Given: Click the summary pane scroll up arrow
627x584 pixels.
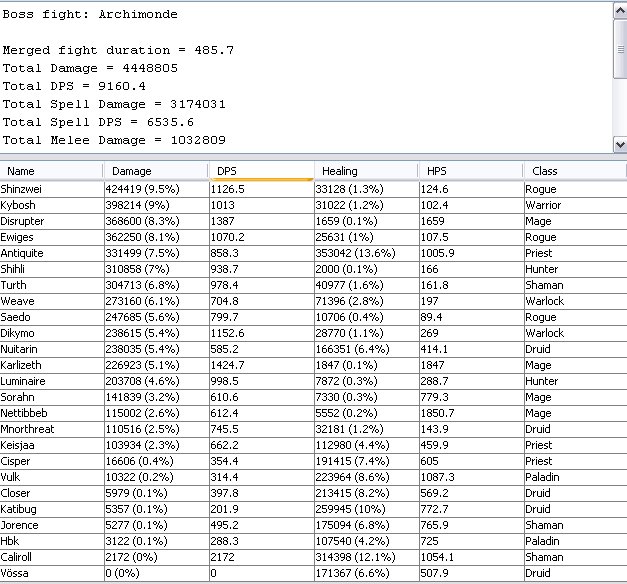Looking at the screenshot, I should (620, 11).
